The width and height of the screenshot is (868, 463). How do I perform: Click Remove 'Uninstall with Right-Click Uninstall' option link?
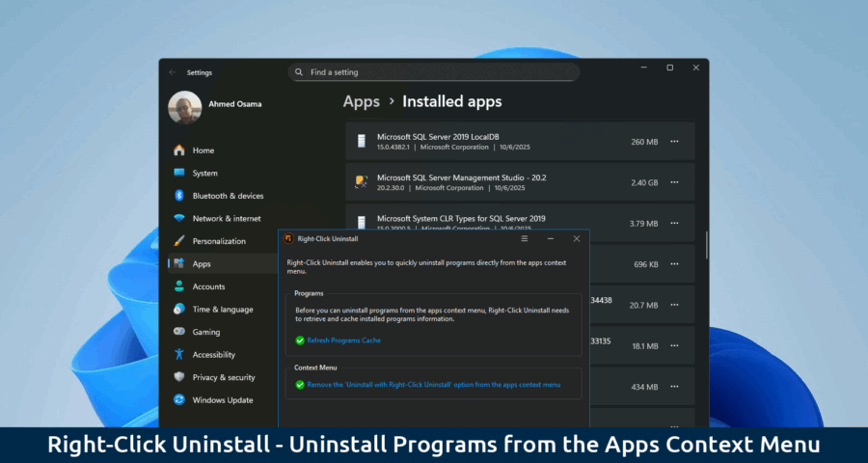(x=433, y=385)
